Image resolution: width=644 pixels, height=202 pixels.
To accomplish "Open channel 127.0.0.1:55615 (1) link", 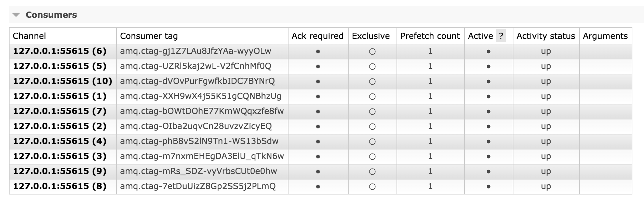I will pos(60,96).
